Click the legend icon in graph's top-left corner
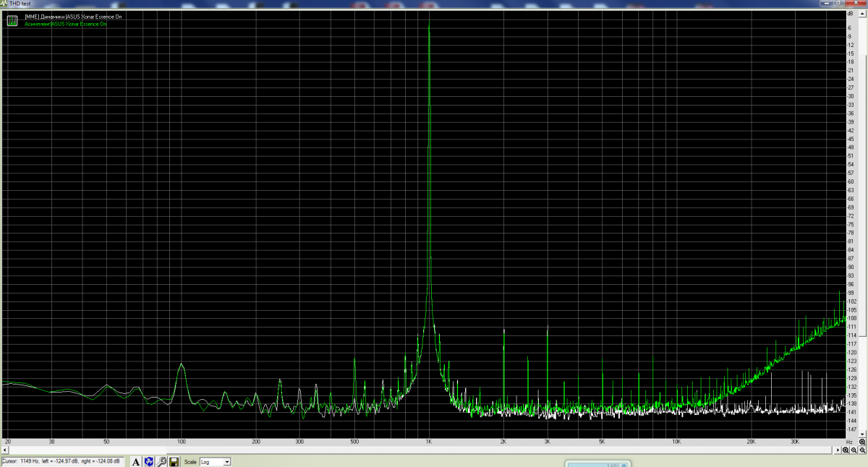 [x=12, y=20]
